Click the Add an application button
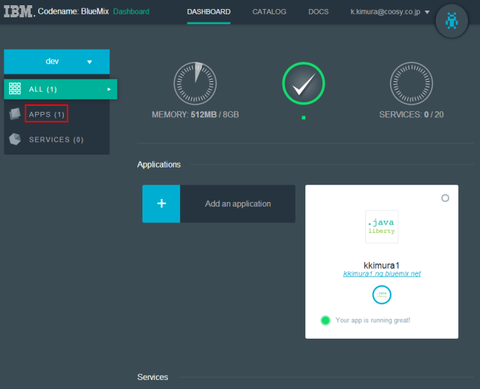 [x=219, y=204]
